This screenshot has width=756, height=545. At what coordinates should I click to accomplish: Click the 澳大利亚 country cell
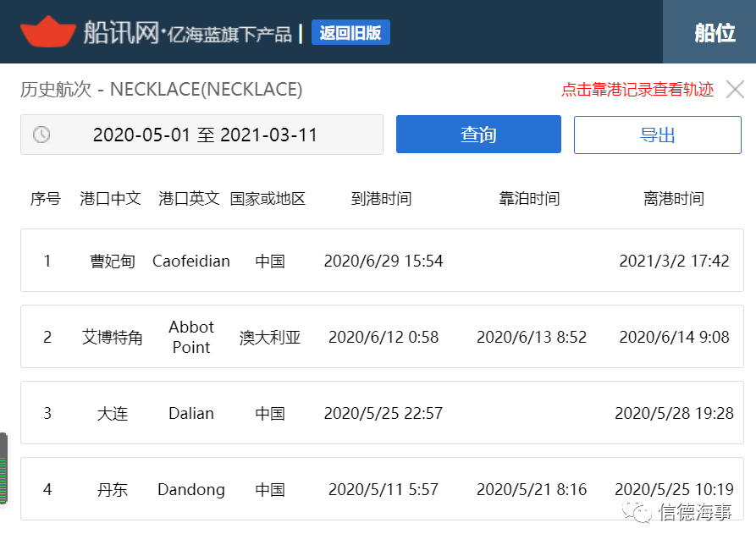pyautogui.click(x=270, y=337)
